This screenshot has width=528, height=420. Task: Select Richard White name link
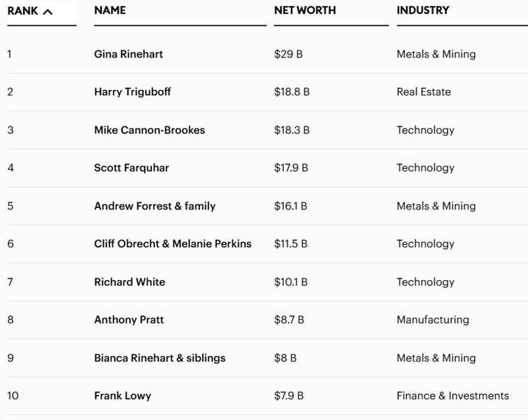[130, 282]
